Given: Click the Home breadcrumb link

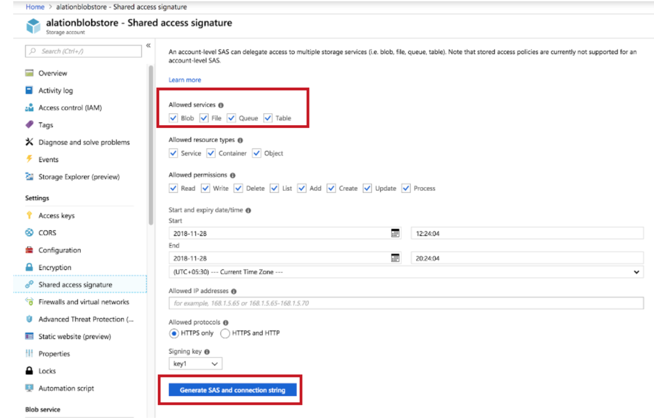Looking at the screenshot, I should click(35, 7).
